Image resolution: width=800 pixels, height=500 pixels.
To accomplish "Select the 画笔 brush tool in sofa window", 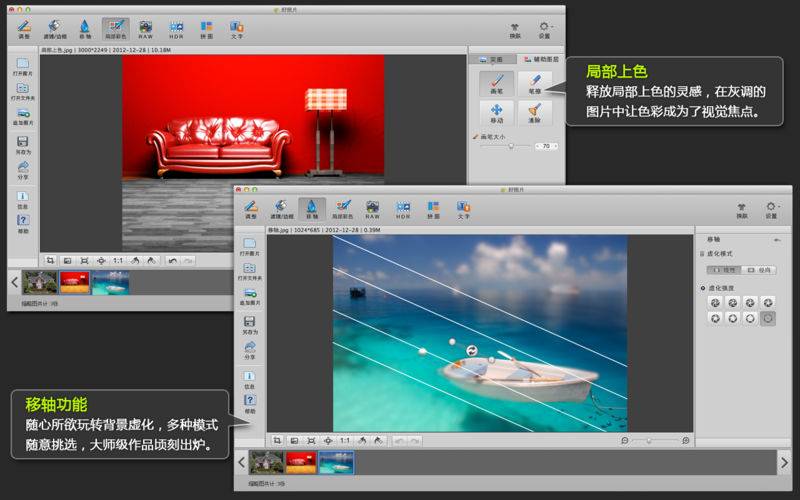I will 496,84.
